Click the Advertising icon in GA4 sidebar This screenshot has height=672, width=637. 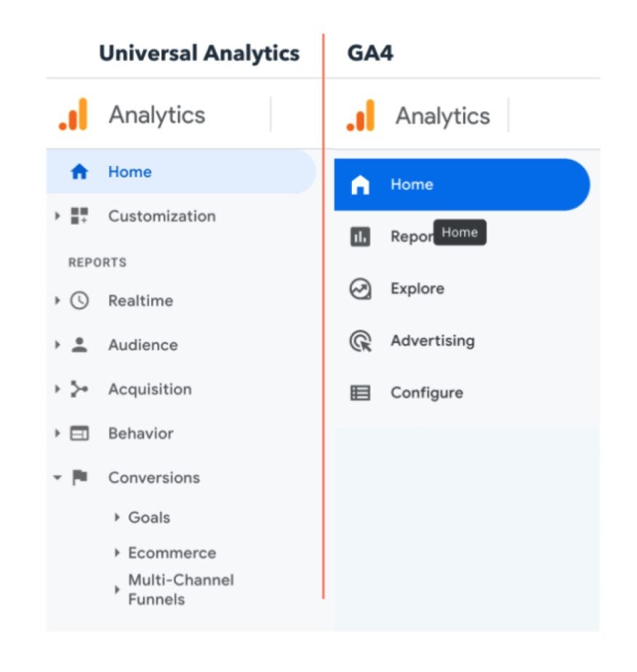coord(361,340)
